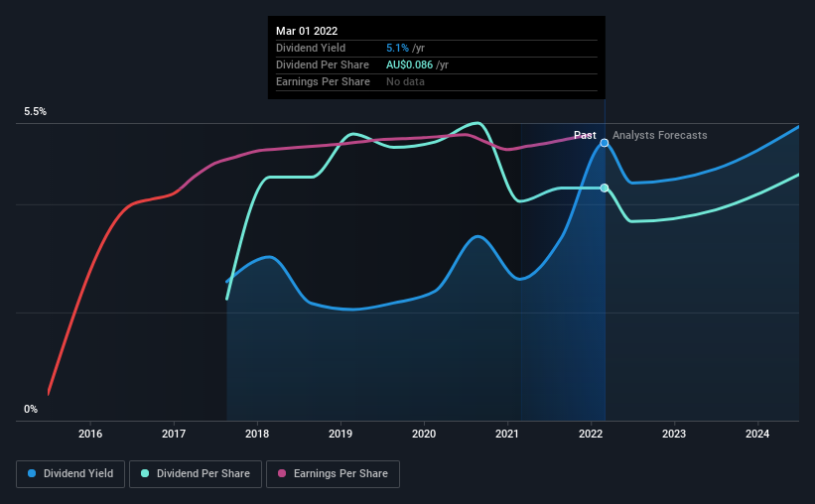Click the 2022 x-axis label
Image resolution: width=815 pixels, height=504 pixels.
pyautogui.click(x=591, y=434)
